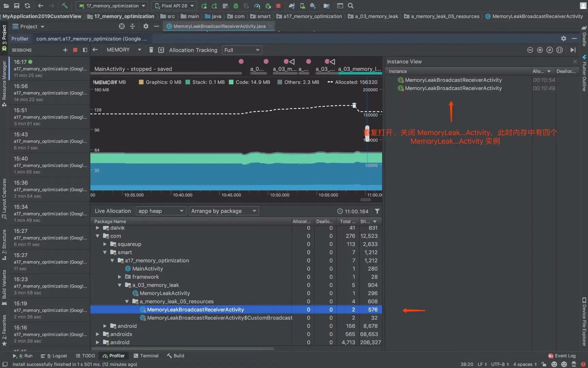Open Device File Explorer side panel
Viewport: 588px width, 368px height.
click(x=584, y=322)
